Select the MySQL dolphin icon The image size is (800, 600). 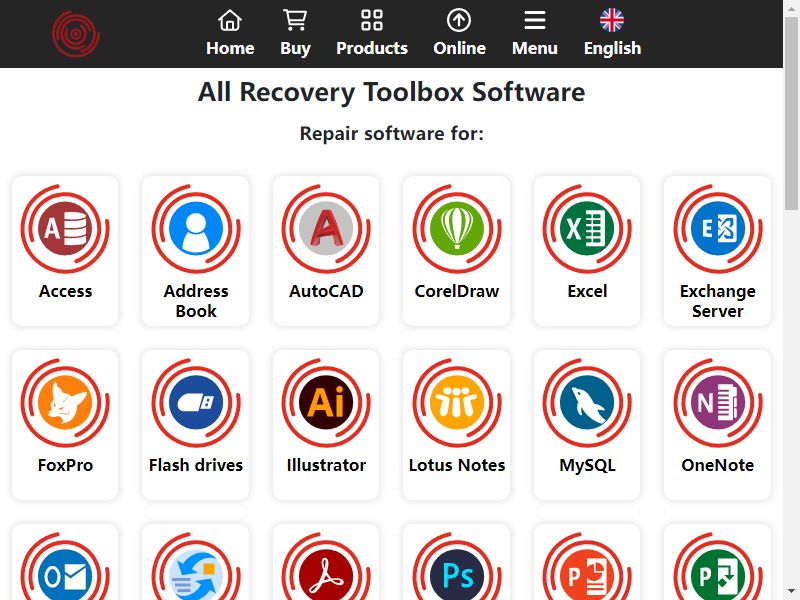pos(587,403)
